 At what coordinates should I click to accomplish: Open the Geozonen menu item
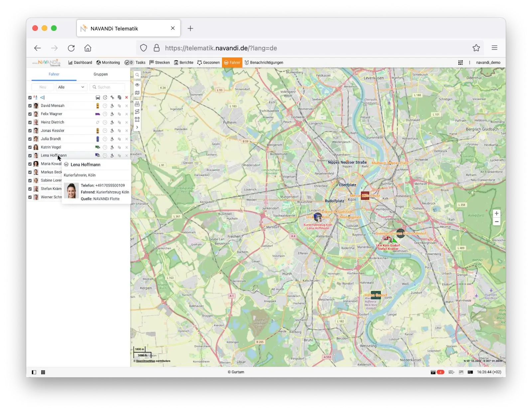coord(208,63)
